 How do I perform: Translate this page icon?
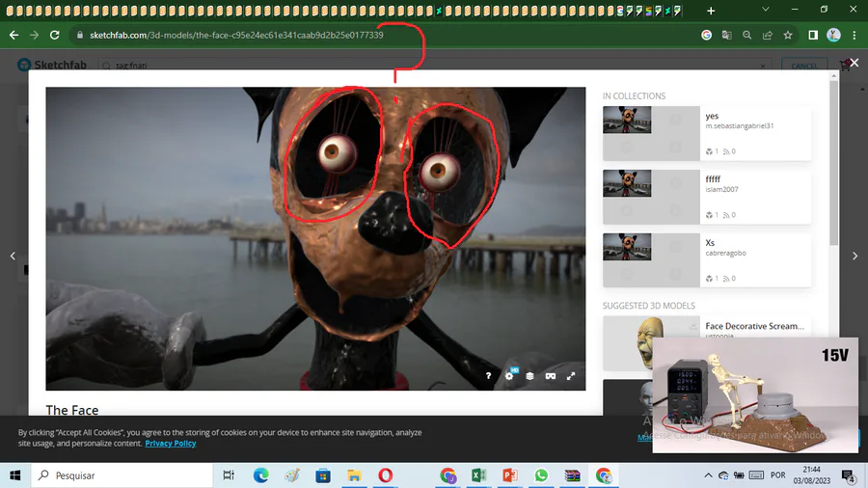[727, 35]
